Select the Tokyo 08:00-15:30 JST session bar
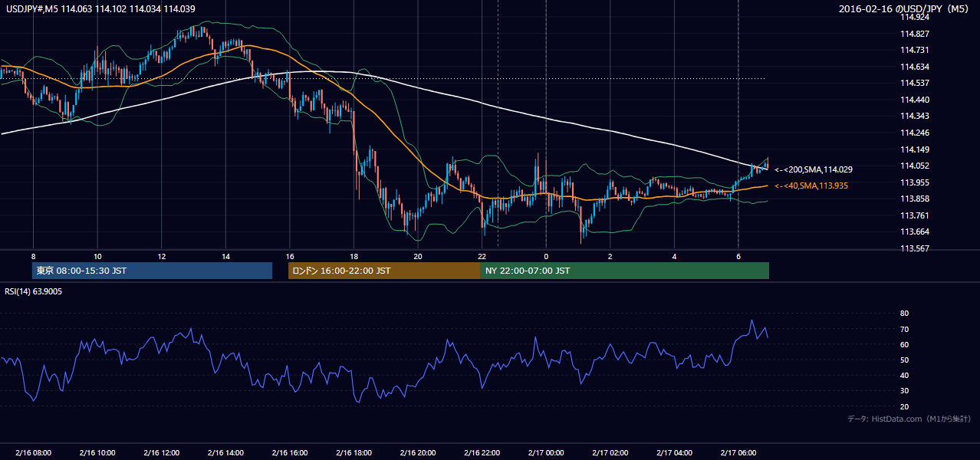Screen dimensions: 980x460 tap(152, 271)
